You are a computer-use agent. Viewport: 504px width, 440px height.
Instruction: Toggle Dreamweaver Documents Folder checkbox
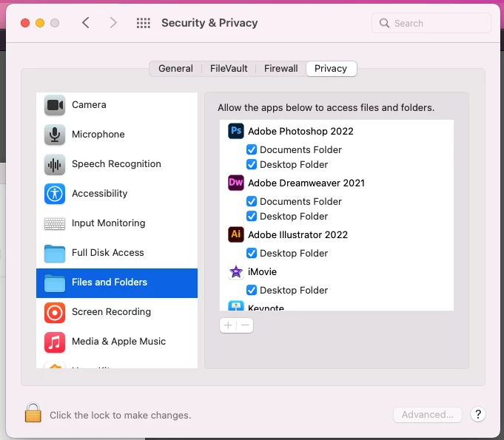(252, 201)
